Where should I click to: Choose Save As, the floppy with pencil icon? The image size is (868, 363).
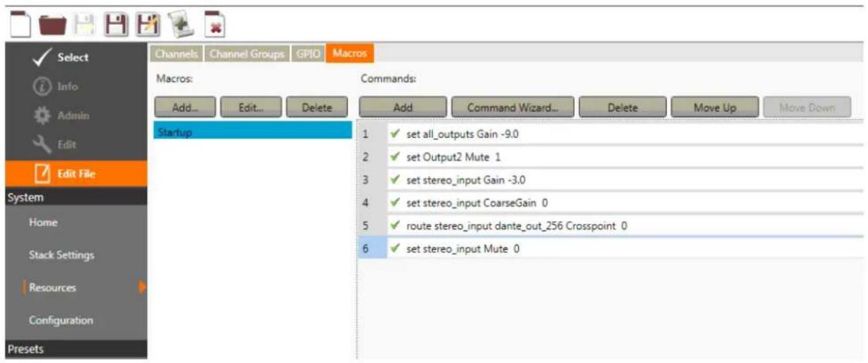point(146,25)
